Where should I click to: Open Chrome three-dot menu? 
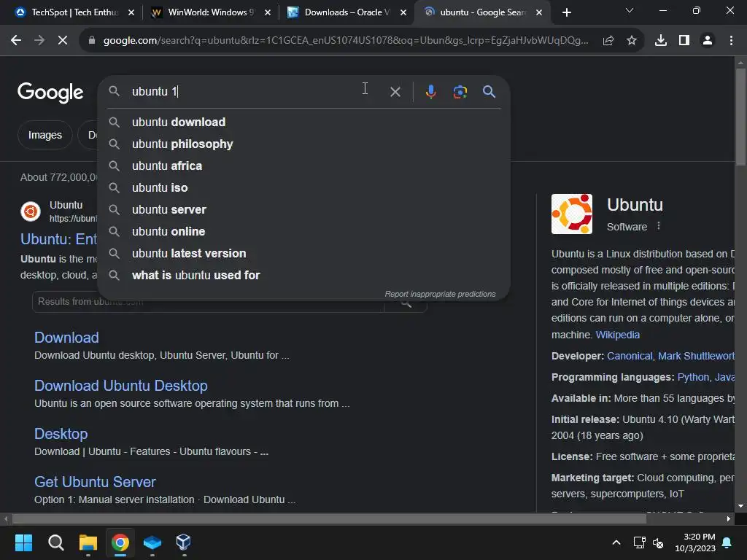pos(731,41)
